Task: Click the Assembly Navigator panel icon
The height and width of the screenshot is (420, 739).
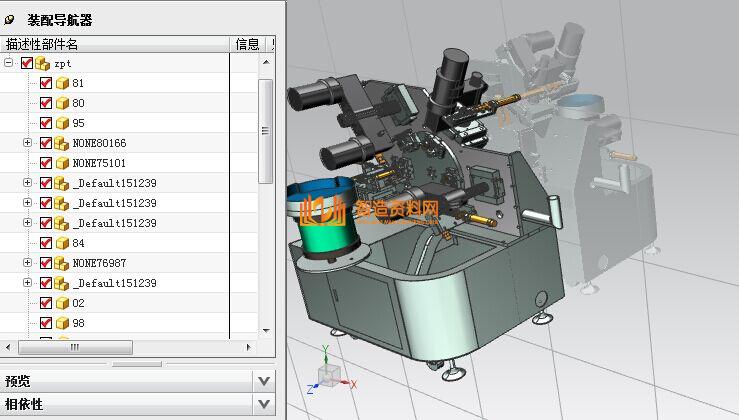Action: [x=10, y=20]
